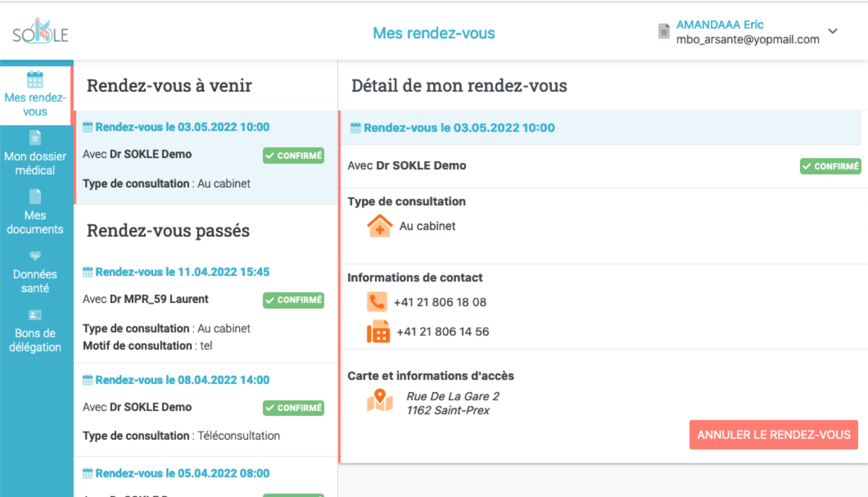
Task: Open upcoming Rendez-vous le 03.05.2022 10:00 link
Action: (x=182, y=127)
